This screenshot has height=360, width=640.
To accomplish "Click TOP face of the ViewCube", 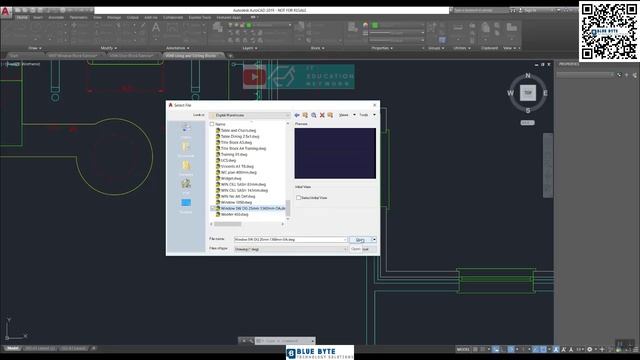I will click(x=528, y=93).
